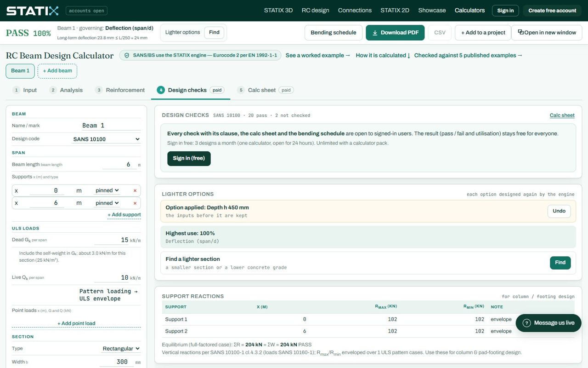Click Sign in in the header
This screenshot has width=588, height=368.
point(505,11)
